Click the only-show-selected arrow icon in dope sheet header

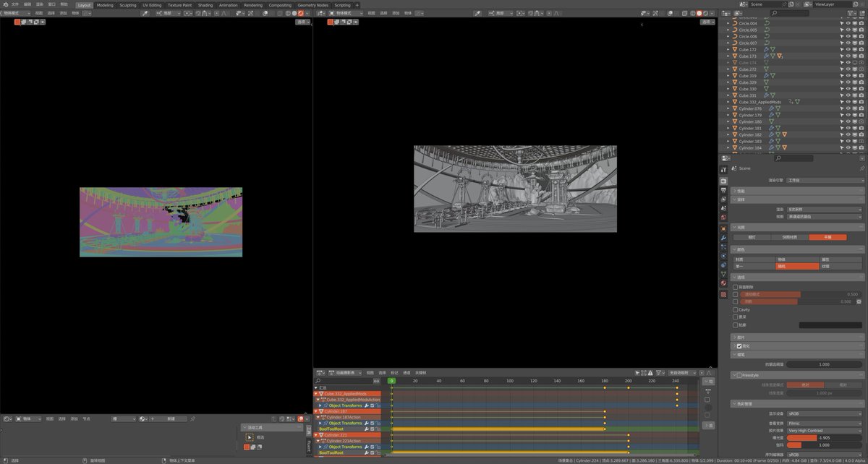(637, 372)
